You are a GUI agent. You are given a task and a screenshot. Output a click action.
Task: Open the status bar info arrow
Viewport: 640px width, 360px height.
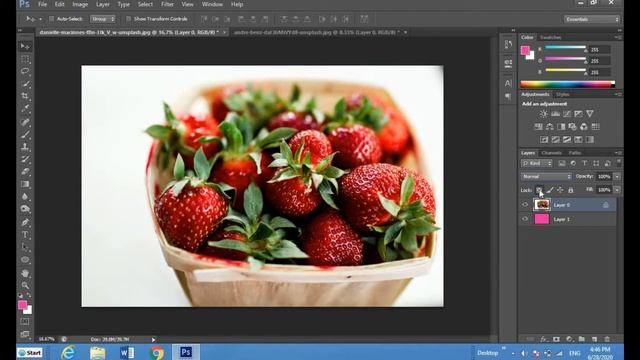[x=153, y=339]
